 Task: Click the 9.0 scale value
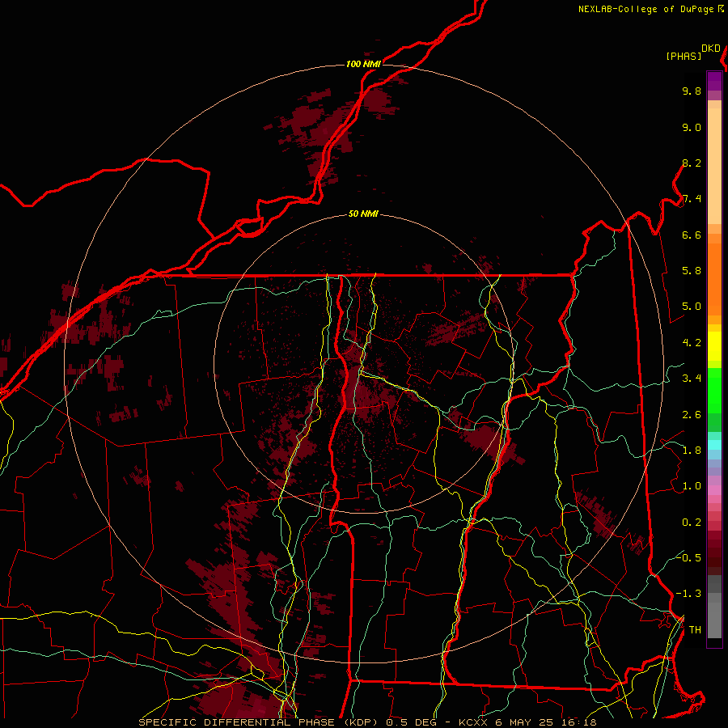692,127
